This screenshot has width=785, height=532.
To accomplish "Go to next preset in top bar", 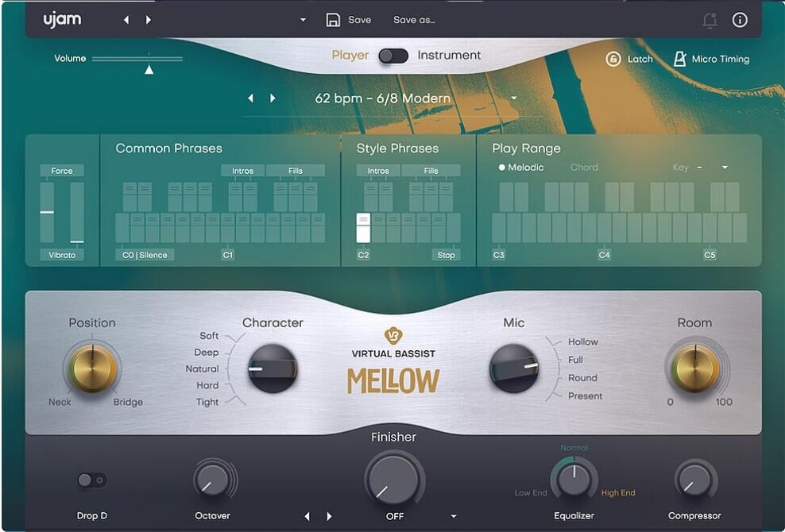I will click(x=149, y=20).
